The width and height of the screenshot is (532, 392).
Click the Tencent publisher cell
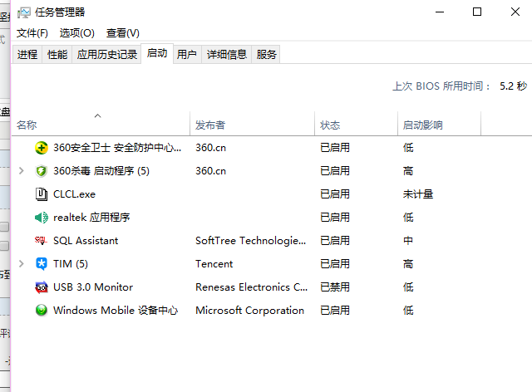214,264
